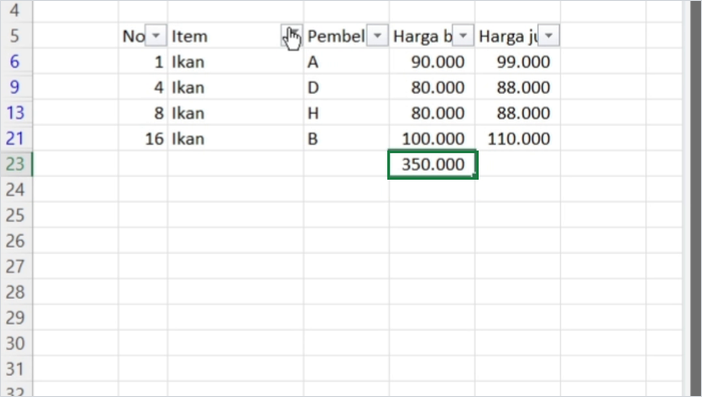Select buyer cell B
Image resolution: width=702 pixels, height=397 pixels.
[346, 138]
